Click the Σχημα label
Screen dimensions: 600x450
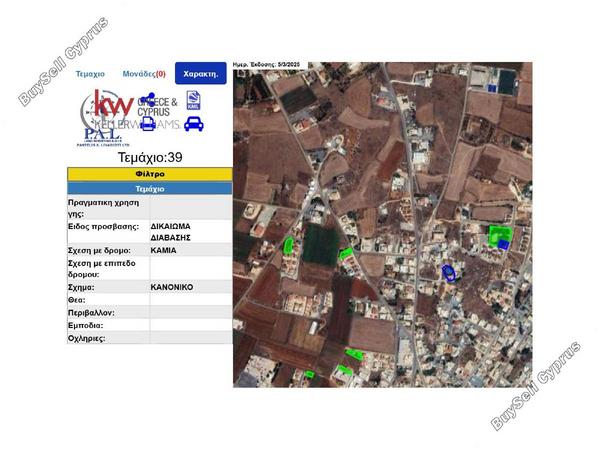(81, 287)
